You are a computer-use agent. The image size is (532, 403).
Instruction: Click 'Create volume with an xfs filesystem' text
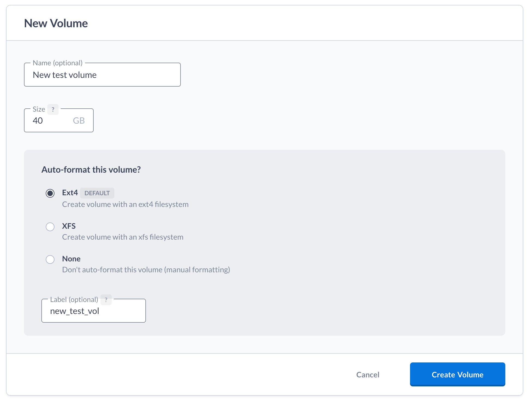[x=123, y=237]
